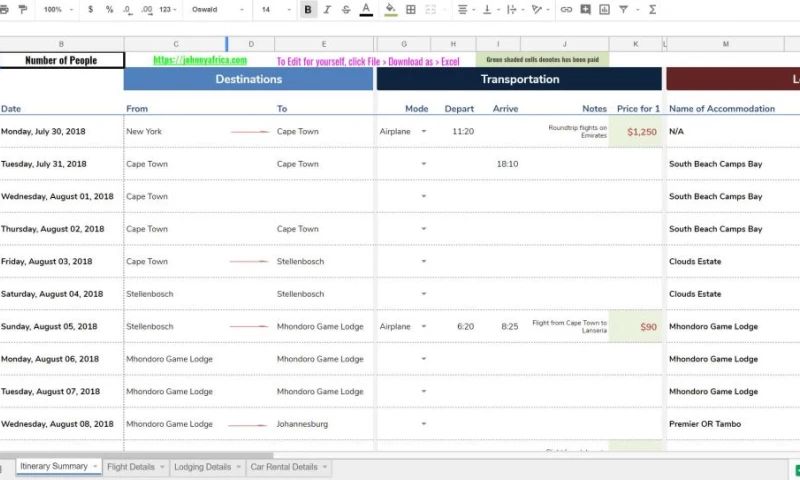Image resolution: width=800 pixels, height=480 pixels.
Task: Open the fill color picker
Action: click(390, 9)
